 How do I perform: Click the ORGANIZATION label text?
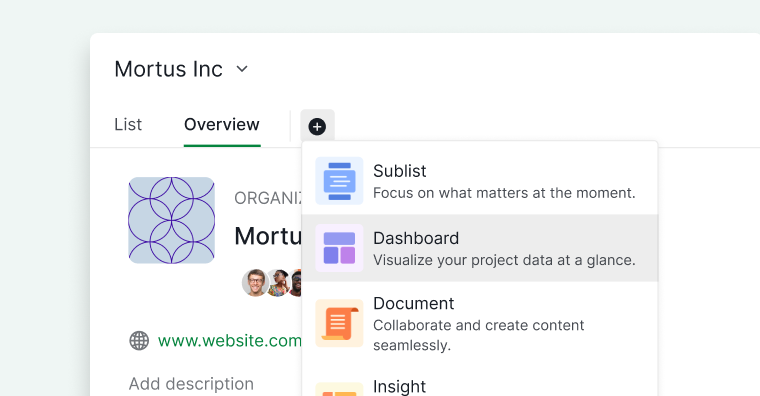click(x=268, y=198)
